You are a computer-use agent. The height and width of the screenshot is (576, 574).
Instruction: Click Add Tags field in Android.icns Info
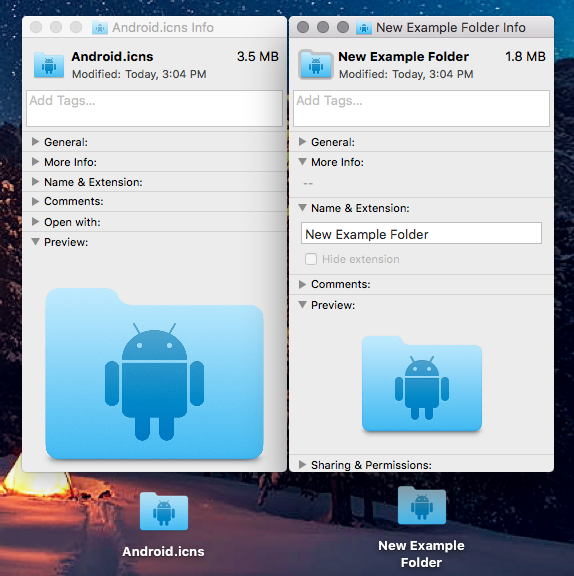tap(154, 108)
